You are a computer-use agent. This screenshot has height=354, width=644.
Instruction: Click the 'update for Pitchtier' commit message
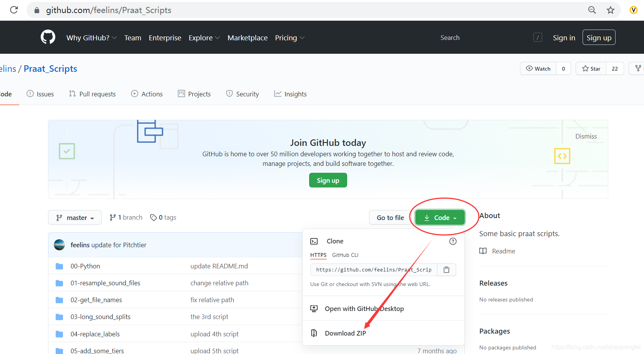119,245
